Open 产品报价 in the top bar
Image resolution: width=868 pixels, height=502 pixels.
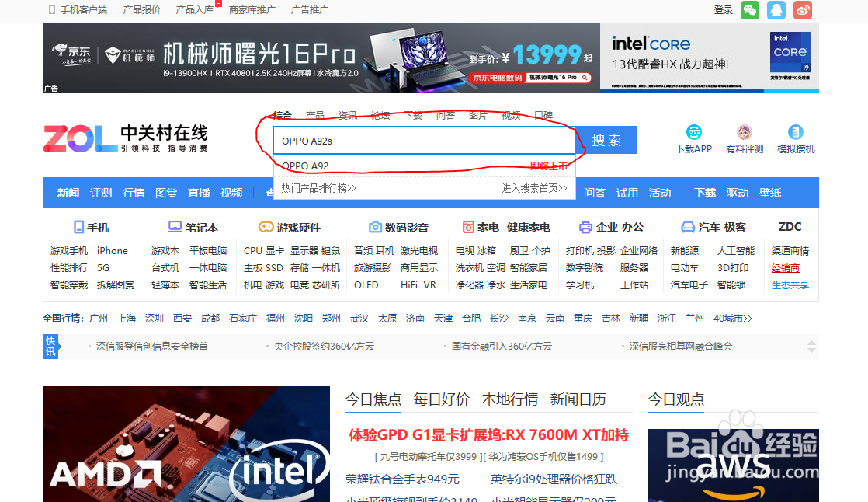point(142,10)
